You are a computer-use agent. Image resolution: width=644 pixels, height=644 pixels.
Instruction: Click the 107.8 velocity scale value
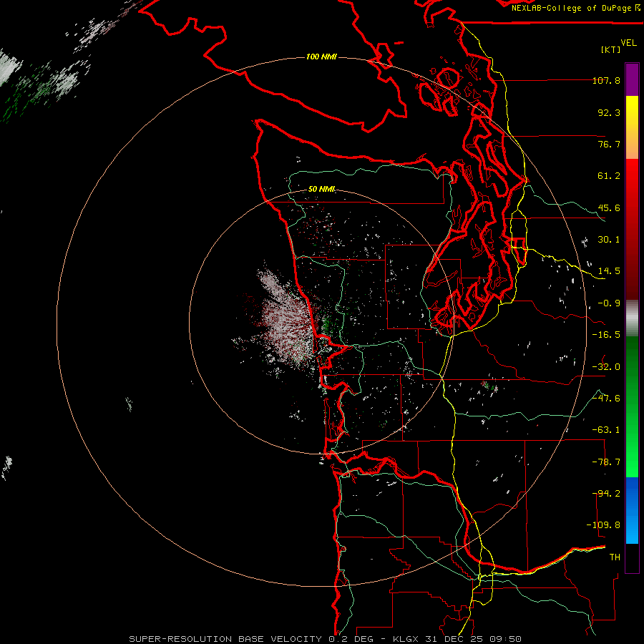tap(606, 80)
